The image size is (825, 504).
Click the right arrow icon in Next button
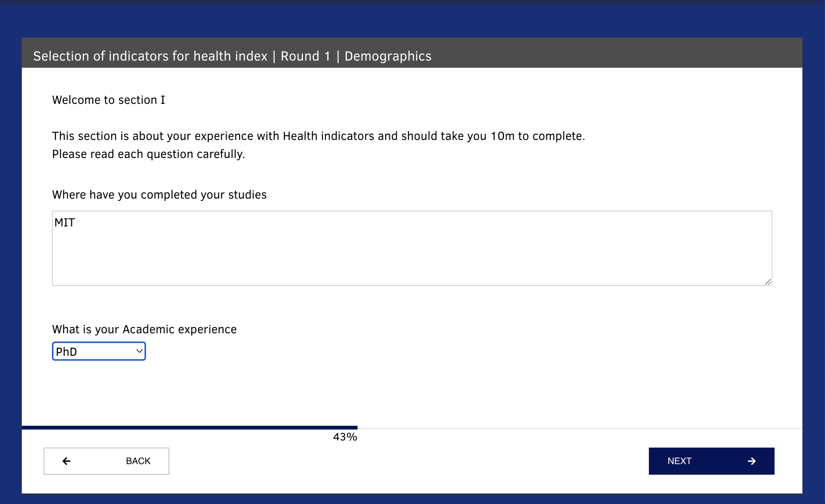click(x=752, y=461)
